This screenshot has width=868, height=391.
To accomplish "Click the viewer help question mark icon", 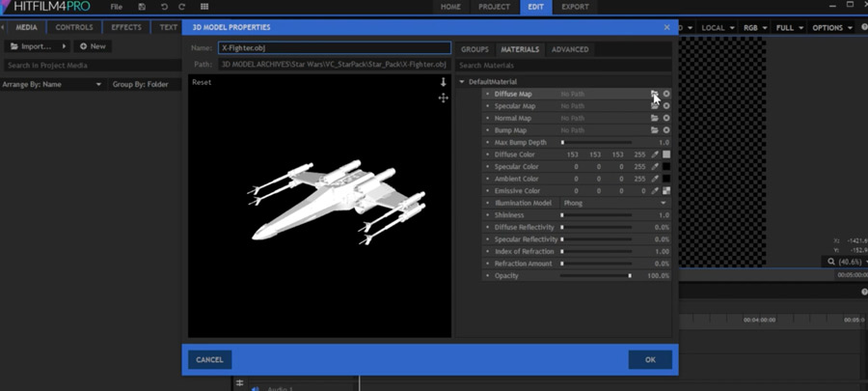I will (x=864, y=27).
